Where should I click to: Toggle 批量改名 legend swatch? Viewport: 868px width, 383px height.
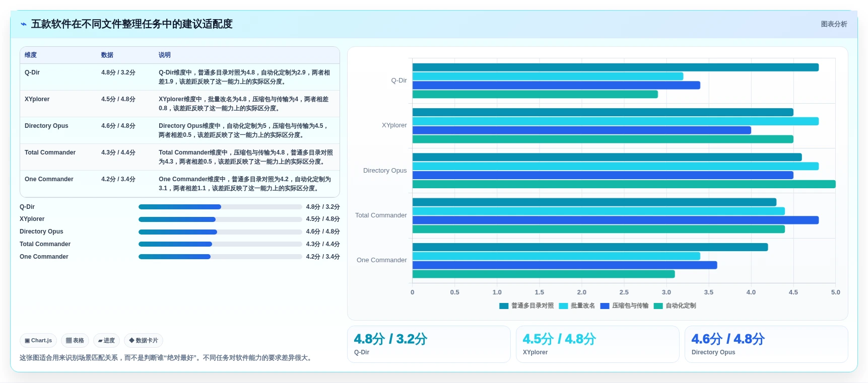click(563, 306)
